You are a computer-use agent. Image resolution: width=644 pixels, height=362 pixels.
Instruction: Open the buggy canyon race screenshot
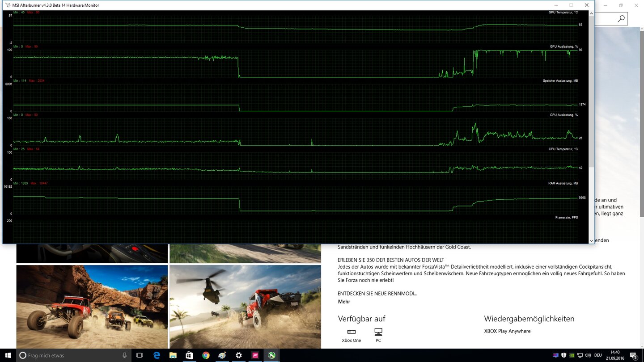[92, 307]
